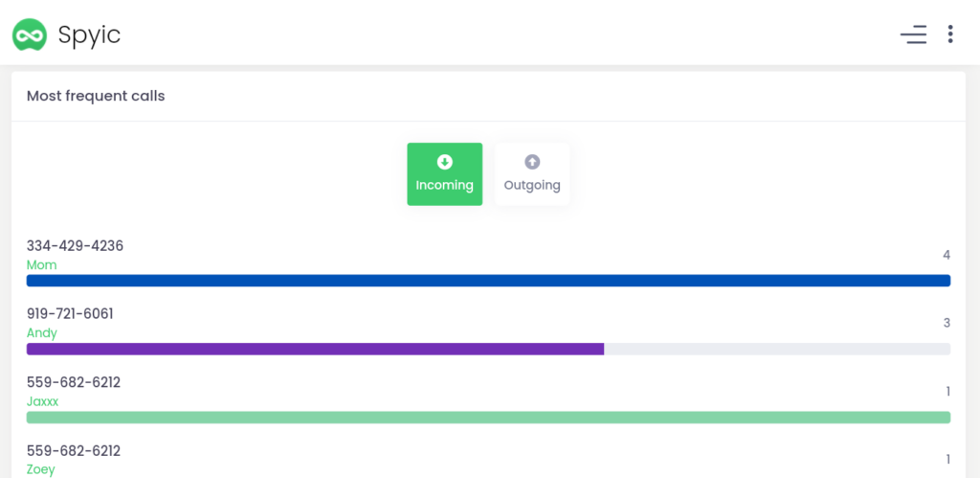Click the Most frequent calls heading
980x478 pixels.
[x=96, y=96]
